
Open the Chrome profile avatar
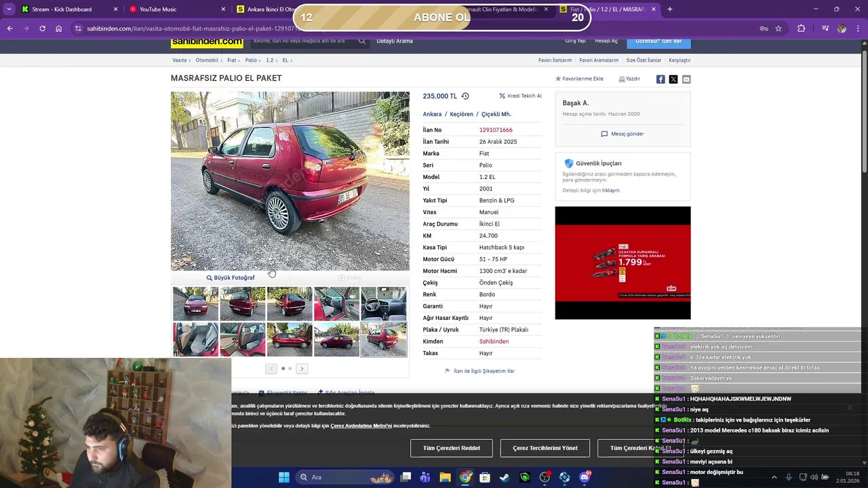tap(842, 28)
